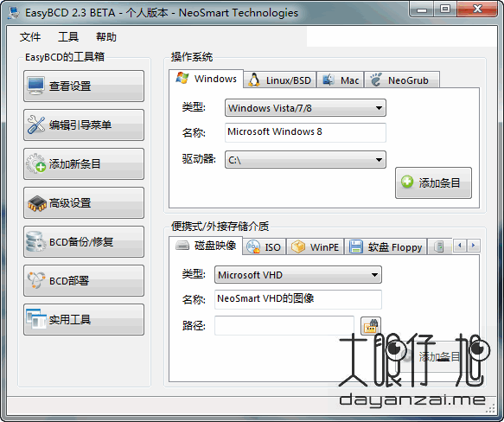Open 高级设置 advanced settings

pyautogui.click(x=84, y=203)
